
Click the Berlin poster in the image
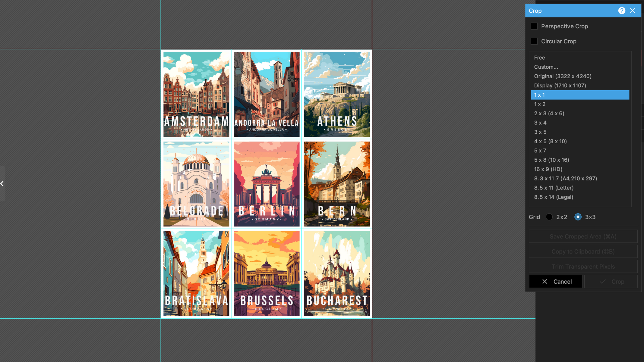point(267,184)
